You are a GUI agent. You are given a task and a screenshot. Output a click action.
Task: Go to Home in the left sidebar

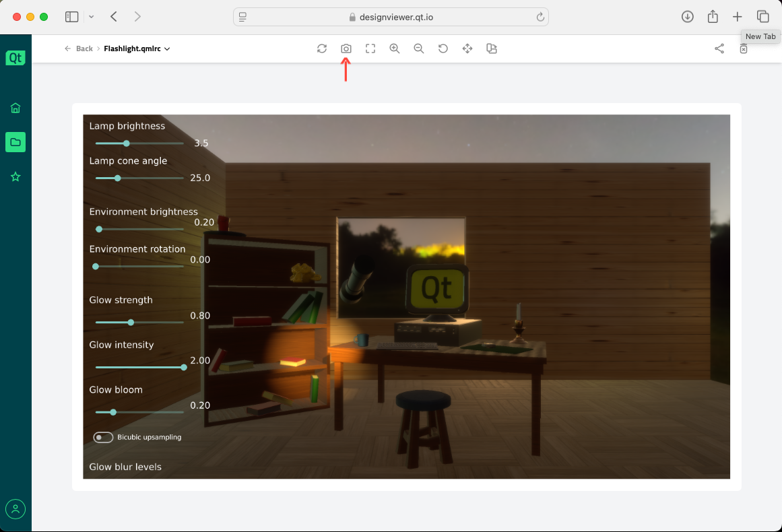(15, 108)
